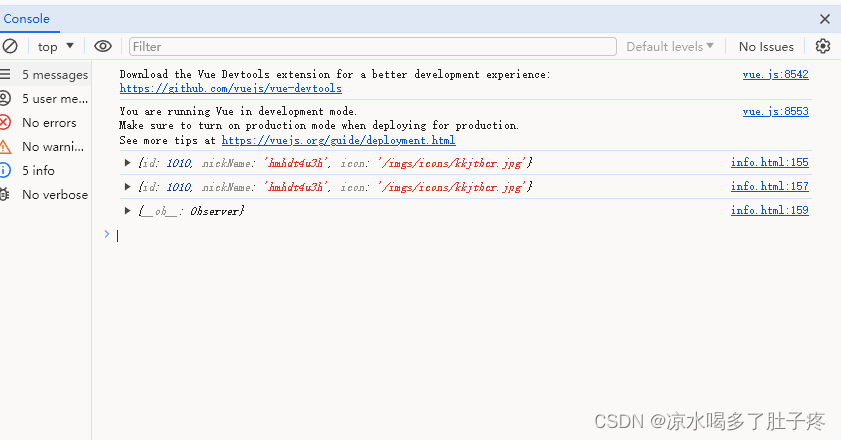Clear the console with the circle-slash icon
Image resolution: width=841 pixels, height=440 pixels.
10,46
